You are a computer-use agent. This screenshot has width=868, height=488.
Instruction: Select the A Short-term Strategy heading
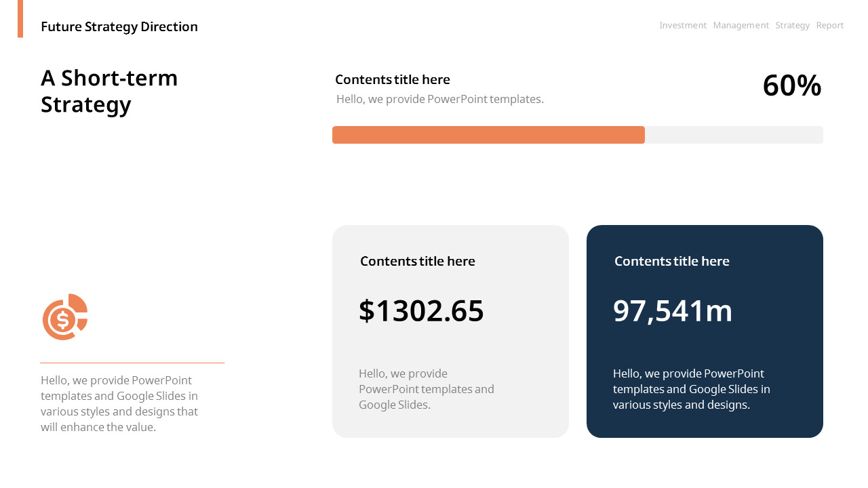pyautogui.click(x=109, y=91)
